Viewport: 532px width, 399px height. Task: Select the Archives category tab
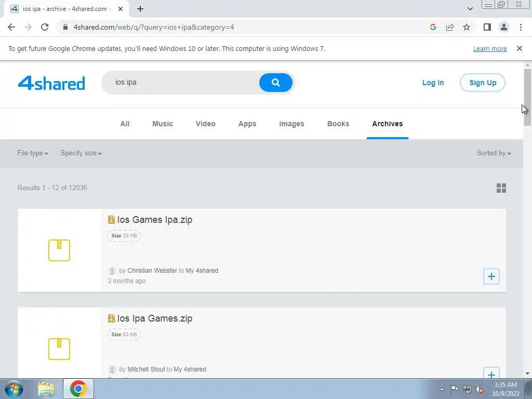point(388,124)
